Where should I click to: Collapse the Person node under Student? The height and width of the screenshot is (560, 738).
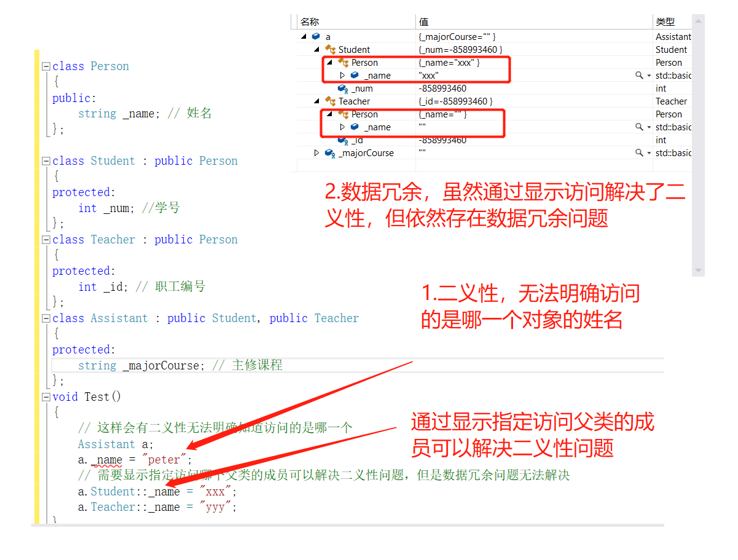coord(330,63)
